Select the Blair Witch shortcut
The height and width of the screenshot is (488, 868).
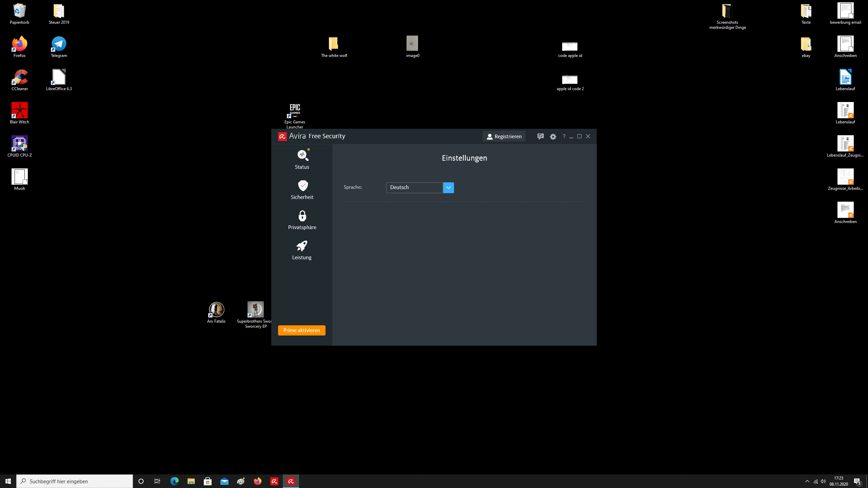tap(19, 114)
